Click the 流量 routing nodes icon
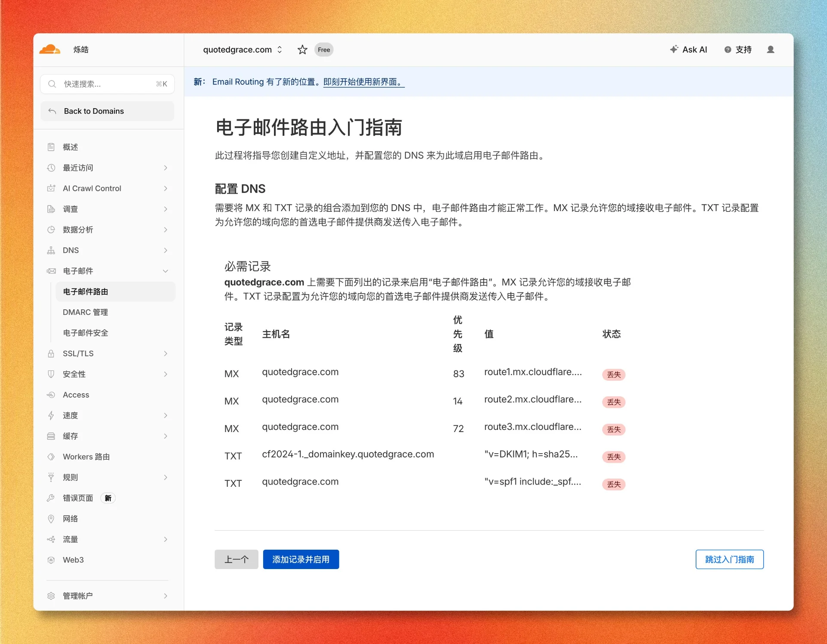Screen dimensions: 827x644 pyautogui.click(x=51, y=539)
